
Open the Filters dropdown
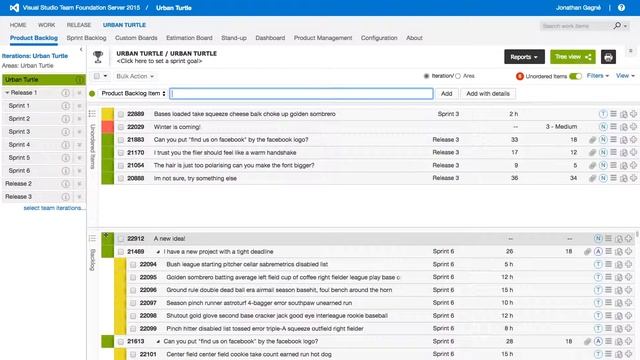[x=598, y=76]
